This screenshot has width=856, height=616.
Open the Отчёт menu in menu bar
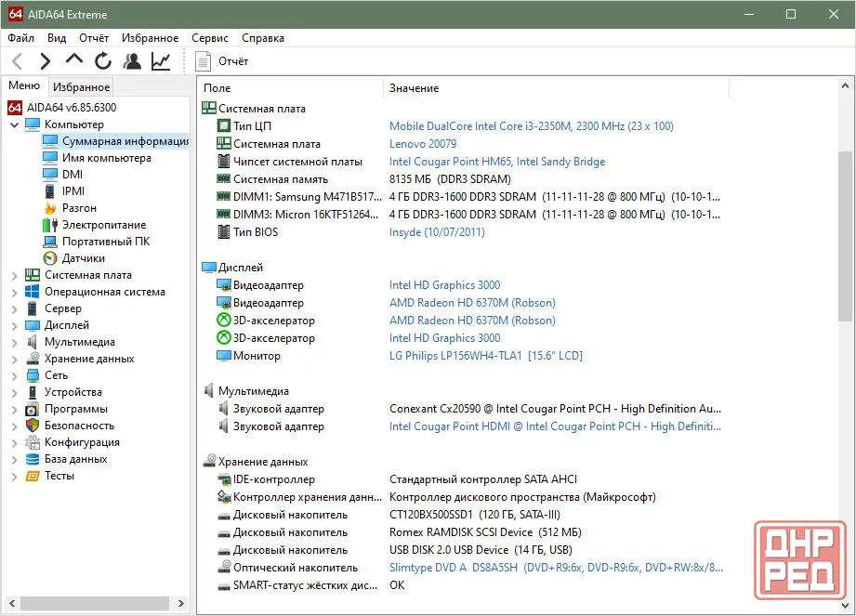[x=94, y=38]
